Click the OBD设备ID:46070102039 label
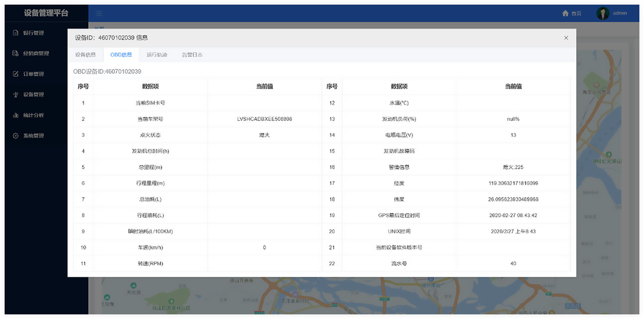 107,72
